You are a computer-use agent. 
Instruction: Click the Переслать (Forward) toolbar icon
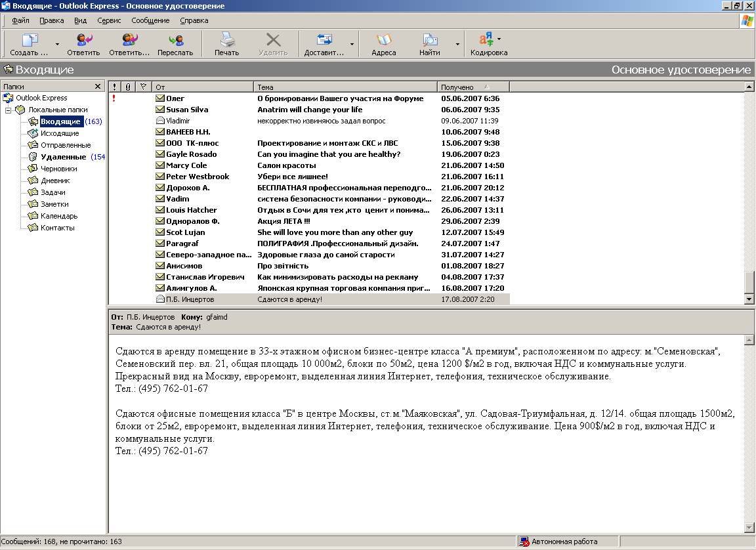point(175,40)
